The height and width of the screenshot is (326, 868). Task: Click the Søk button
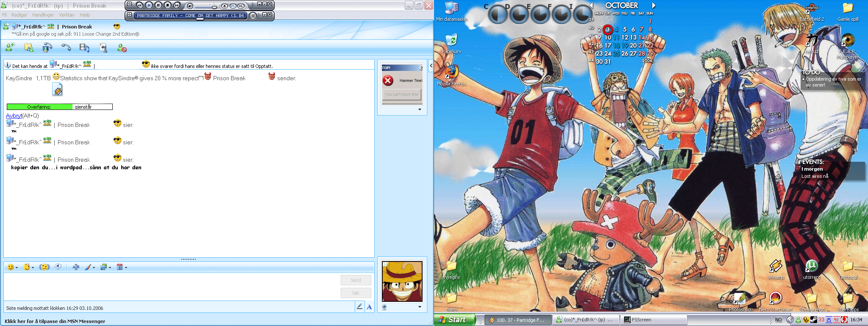(356, 293)
